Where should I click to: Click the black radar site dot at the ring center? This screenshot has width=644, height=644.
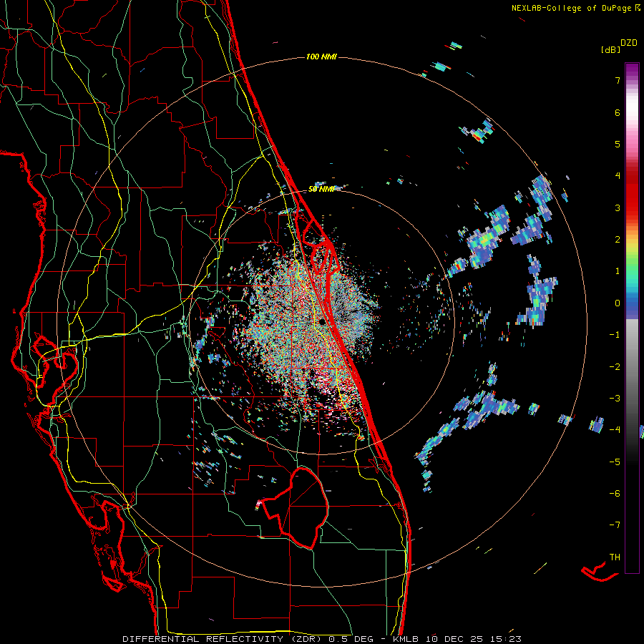click(322, 321)
